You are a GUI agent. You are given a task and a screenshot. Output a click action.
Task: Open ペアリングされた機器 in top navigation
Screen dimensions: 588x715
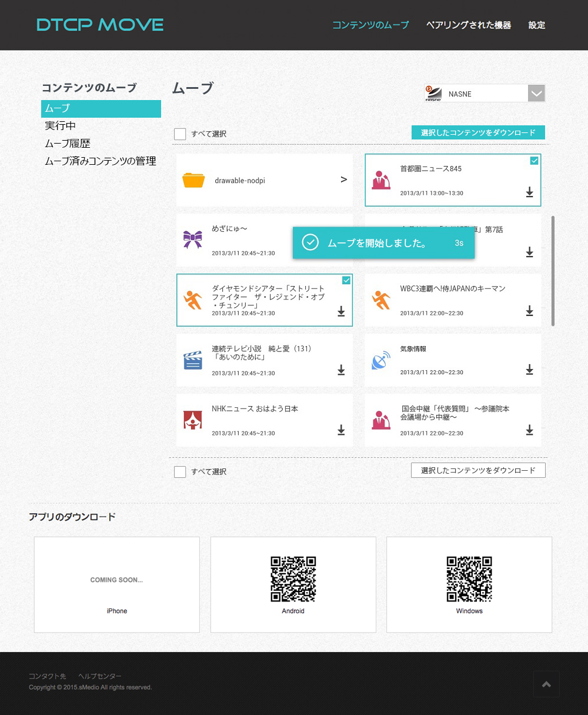pyautogui.click(x=468, y=25)
